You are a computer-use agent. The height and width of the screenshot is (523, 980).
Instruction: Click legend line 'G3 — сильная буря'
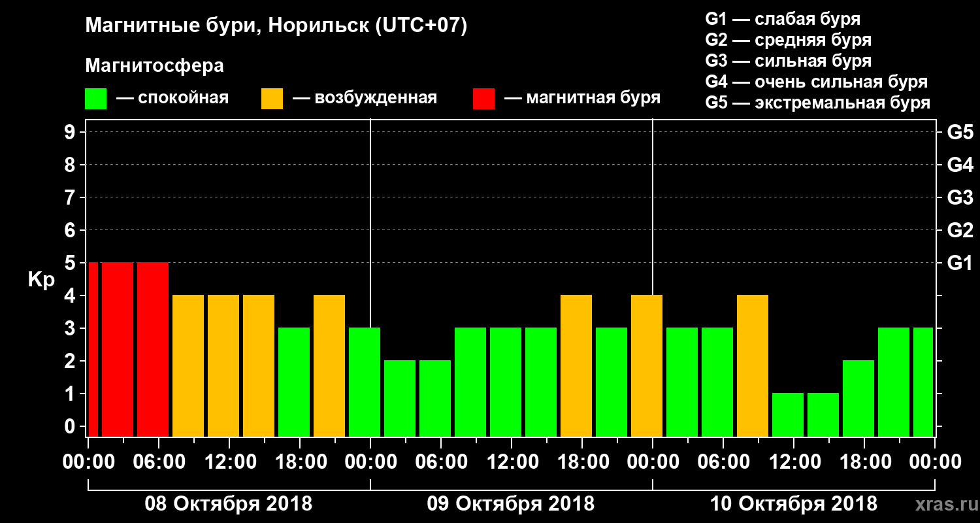tap(789, 61)
